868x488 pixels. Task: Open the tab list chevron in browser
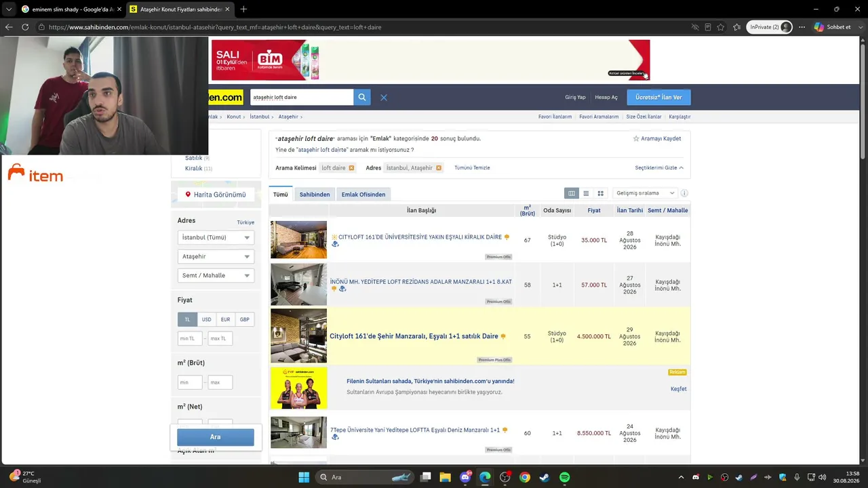point(9,9)
